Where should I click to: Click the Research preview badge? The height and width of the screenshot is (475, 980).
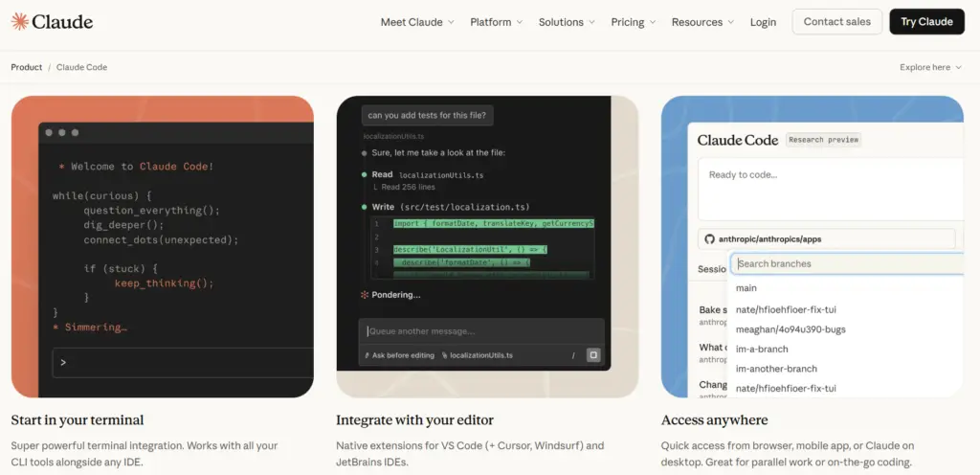pos(823,140)
